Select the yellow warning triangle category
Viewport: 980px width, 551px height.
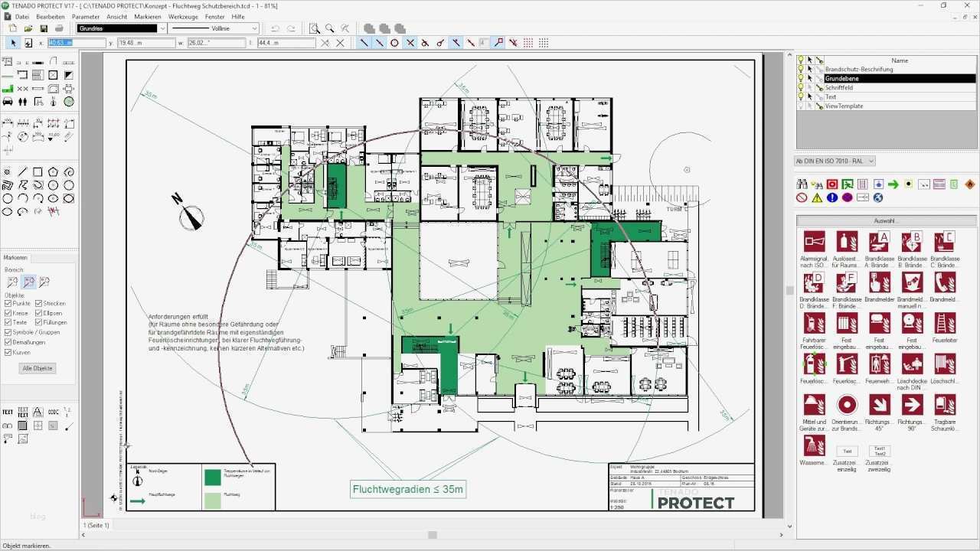pyautogui.click(x=817, y=197)
